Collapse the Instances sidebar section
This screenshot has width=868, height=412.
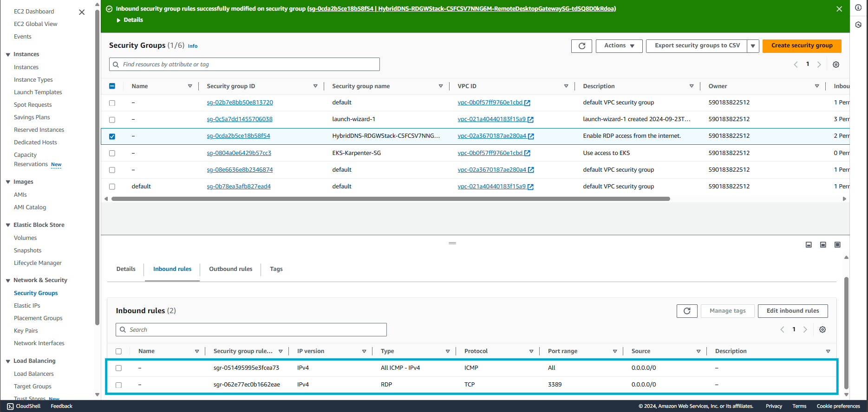pyautogui.click(x=8, y=55)
